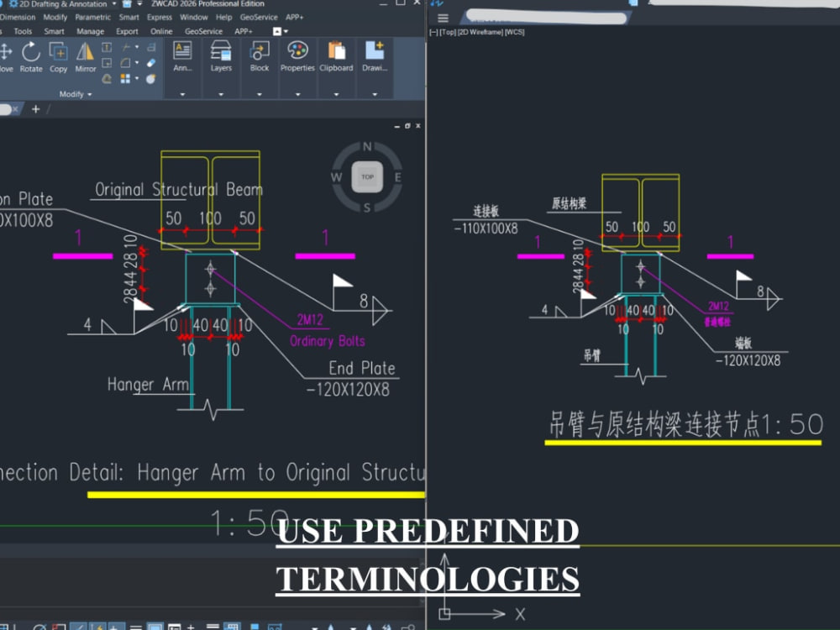Click [-] viewport control in right window

433,32
